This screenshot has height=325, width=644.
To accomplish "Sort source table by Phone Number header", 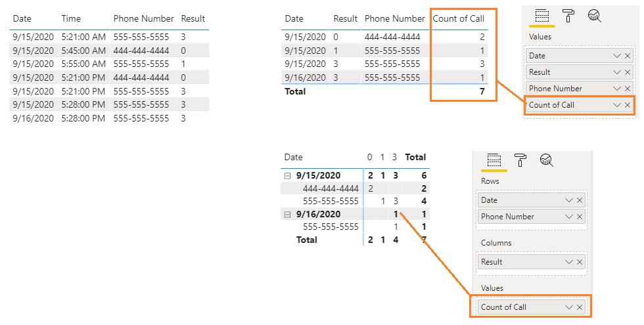I will point(144,18).
